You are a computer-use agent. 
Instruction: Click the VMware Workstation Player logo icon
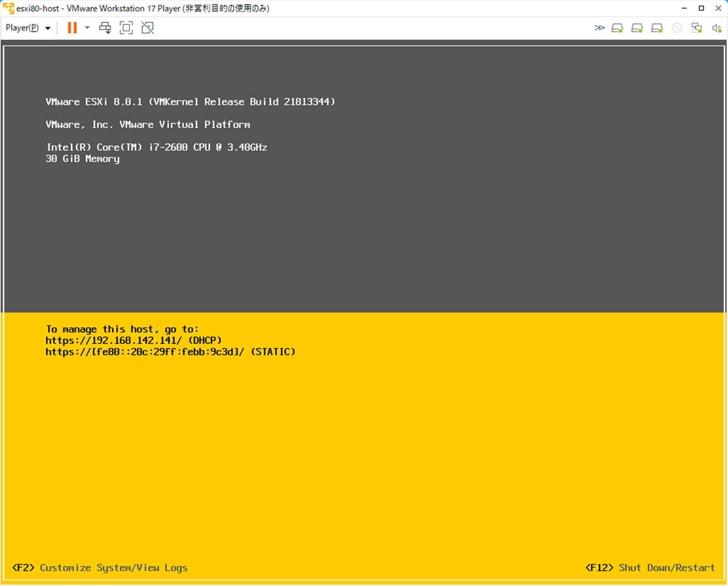click(8, 8)
